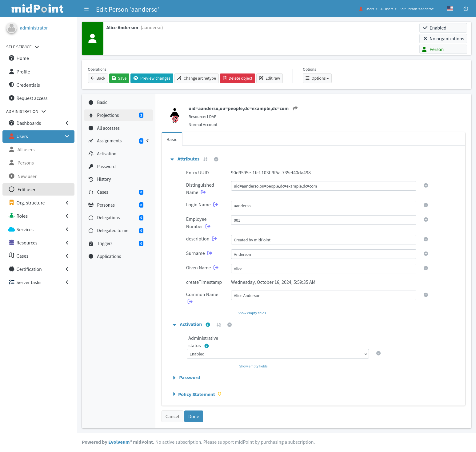The width and height of the screenshot is (476, 452).
Task: Click the share arrow next to the DN header
Action: (x=295, y=108)
